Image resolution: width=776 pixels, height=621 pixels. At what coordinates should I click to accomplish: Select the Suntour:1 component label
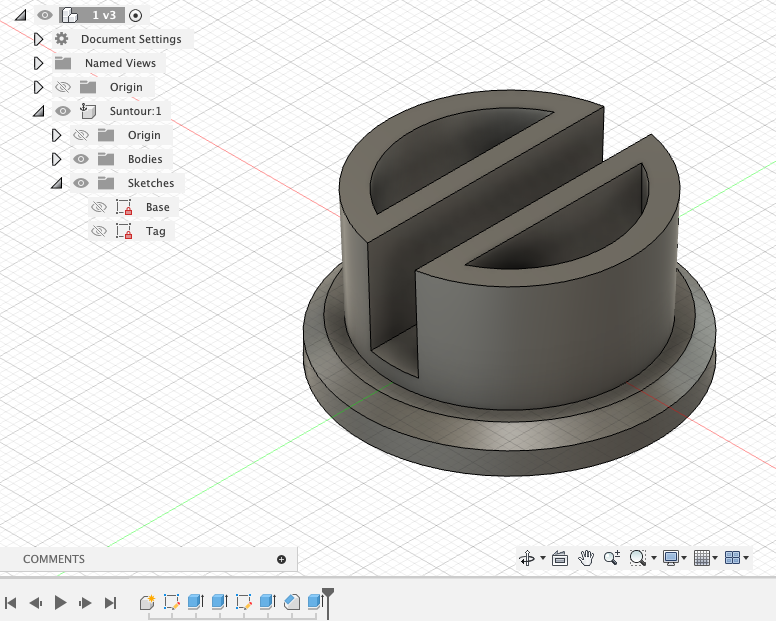coord(136,111)
